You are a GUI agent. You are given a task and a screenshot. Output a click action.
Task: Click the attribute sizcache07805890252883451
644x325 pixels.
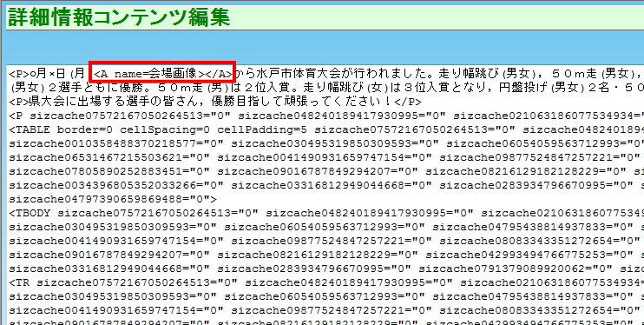pos(95,171)
